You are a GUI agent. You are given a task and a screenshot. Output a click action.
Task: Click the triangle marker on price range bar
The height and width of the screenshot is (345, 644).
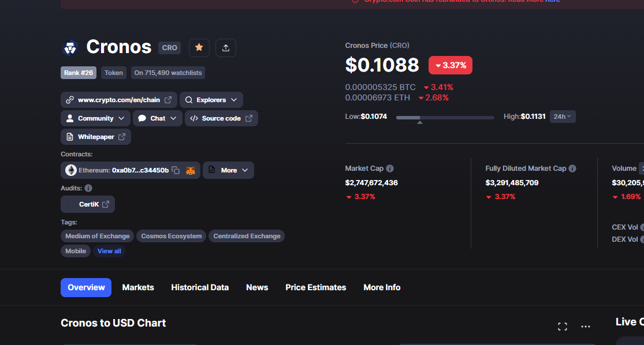[420, 122]
